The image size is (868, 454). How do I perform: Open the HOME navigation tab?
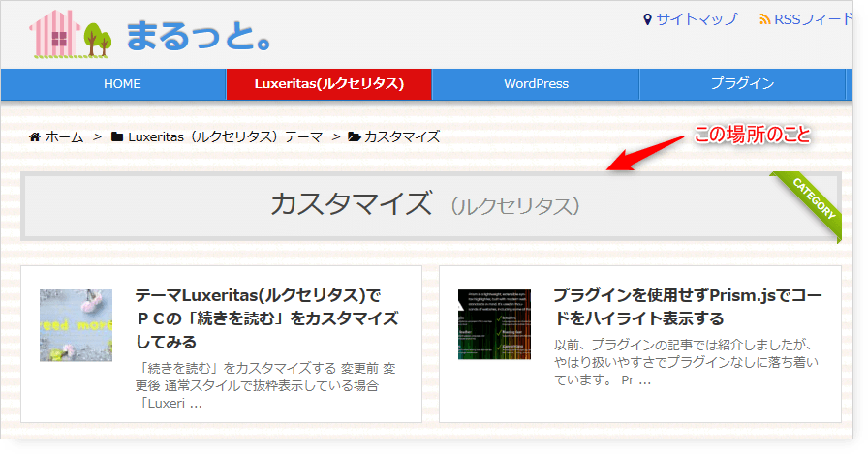point(122,84)
